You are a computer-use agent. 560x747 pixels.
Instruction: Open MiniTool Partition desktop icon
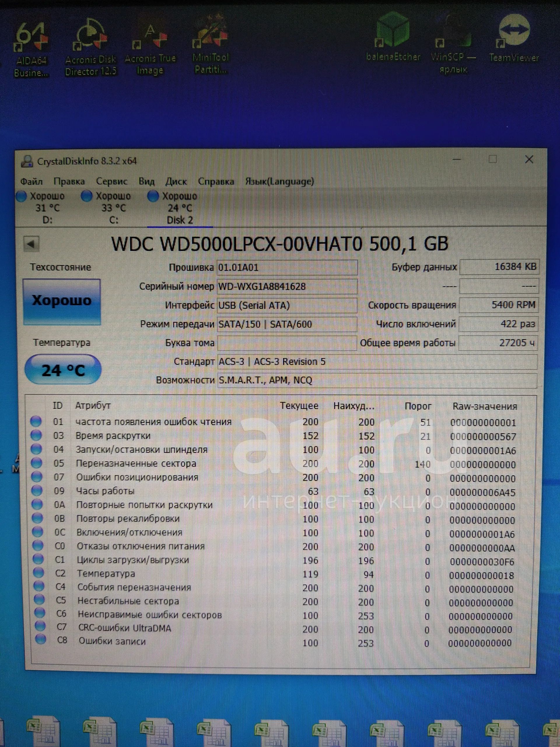(211, 44)
